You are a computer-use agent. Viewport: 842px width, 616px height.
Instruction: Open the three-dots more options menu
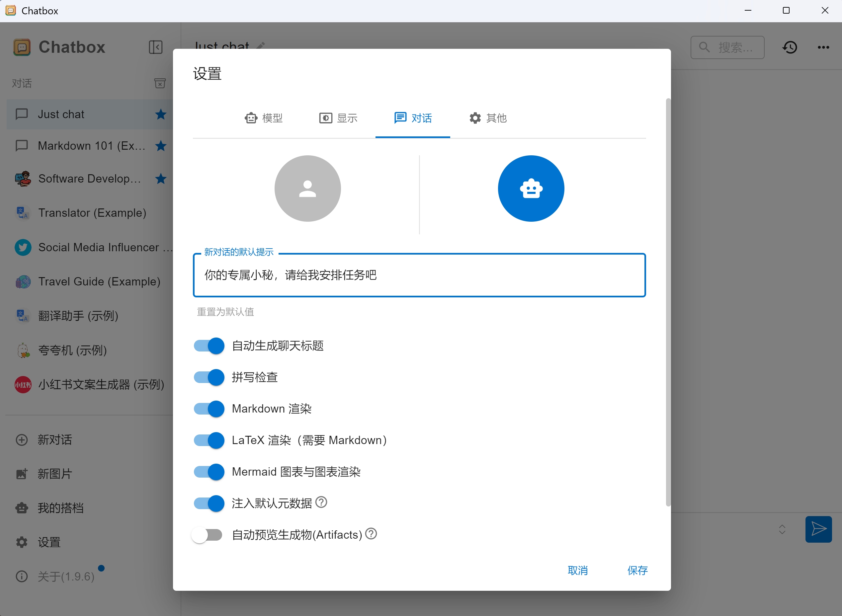823,47
